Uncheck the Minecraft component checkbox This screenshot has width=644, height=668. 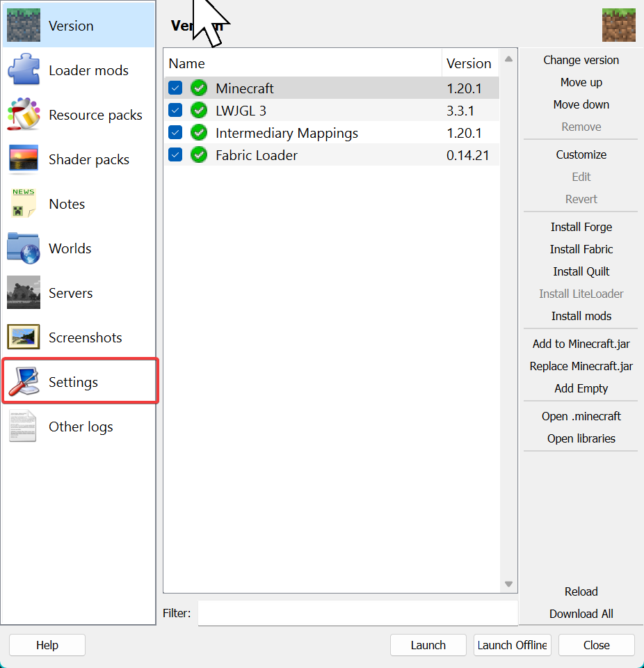pos(175,88)
